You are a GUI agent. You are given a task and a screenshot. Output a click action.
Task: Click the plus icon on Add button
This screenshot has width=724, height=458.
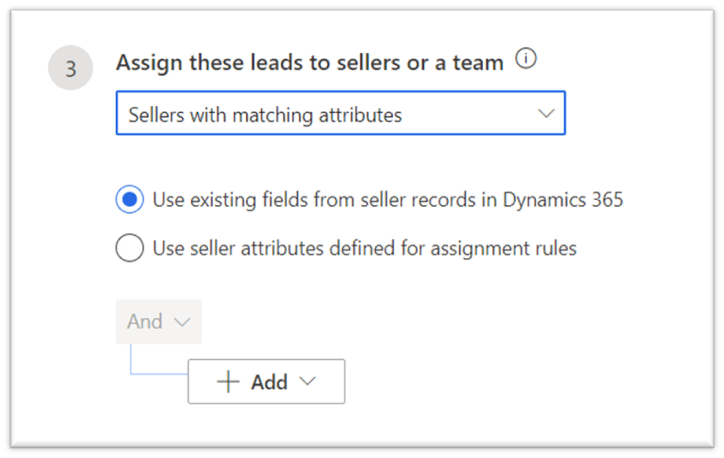[x=228, y=382]
